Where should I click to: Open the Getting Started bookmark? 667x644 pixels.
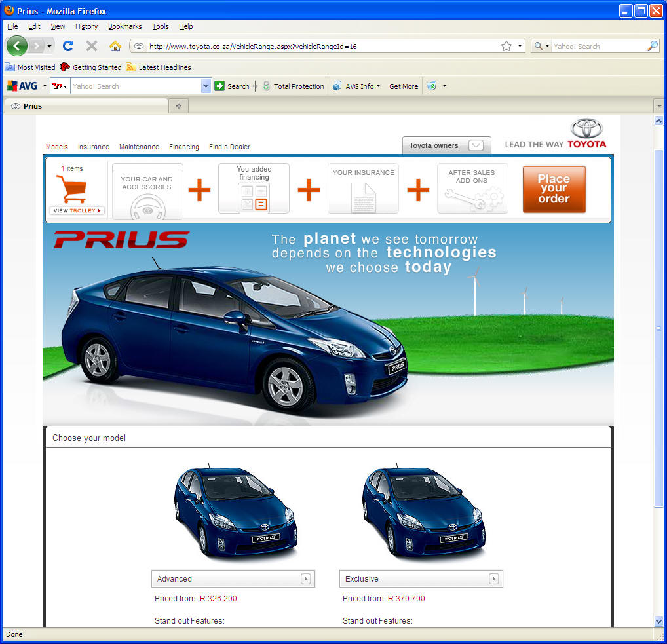90,67
